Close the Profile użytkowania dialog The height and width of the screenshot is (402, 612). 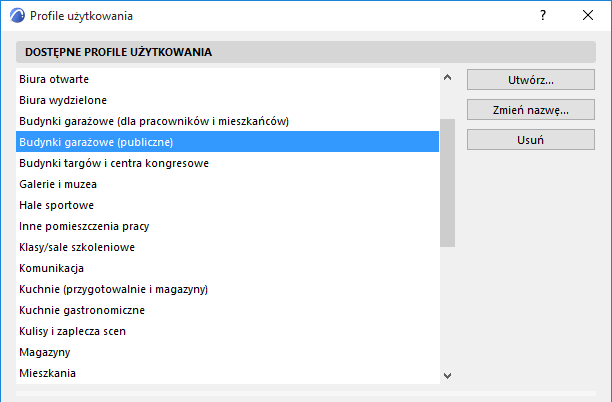pyautogui.click(x=588, y=15)
